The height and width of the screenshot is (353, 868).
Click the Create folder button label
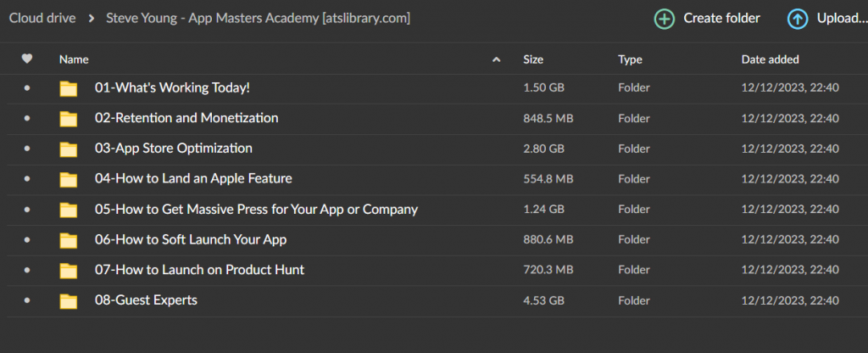click(722, 19)
